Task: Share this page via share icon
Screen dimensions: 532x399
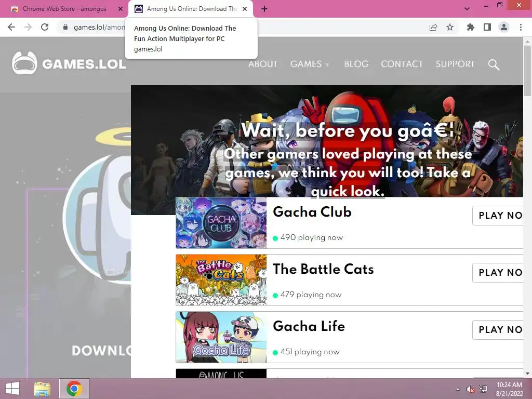Action: [x=433, y=27]
